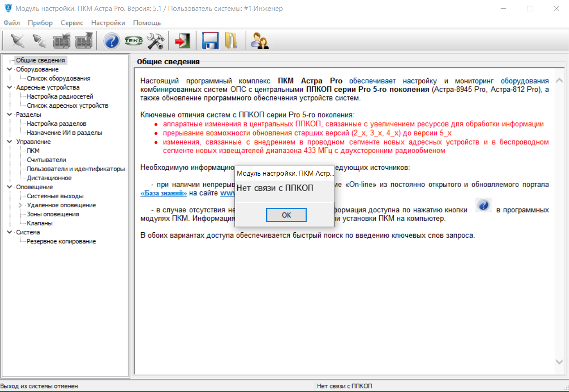Image resolution: width=569 pixels, height=392 pixels.
Task: Click the green TEKO logo toolbar icon
Action: (134, 41)
